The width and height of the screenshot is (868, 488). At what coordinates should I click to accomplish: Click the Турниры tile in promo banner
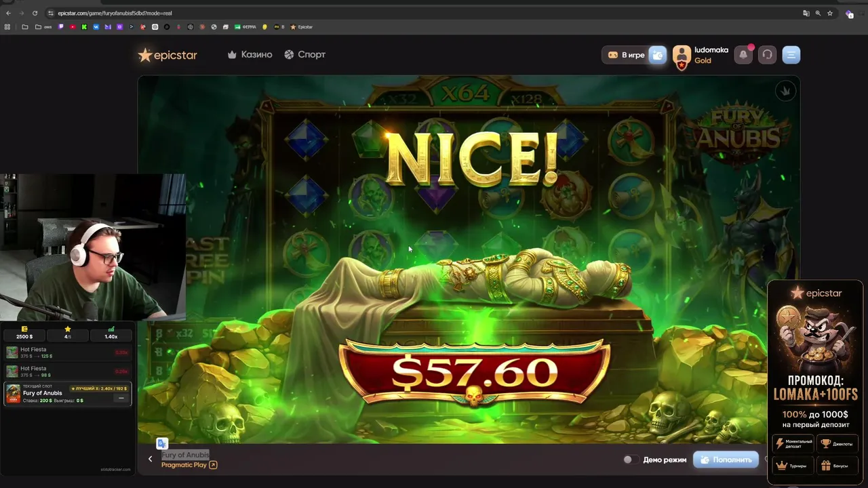click(x=793, y=466)
